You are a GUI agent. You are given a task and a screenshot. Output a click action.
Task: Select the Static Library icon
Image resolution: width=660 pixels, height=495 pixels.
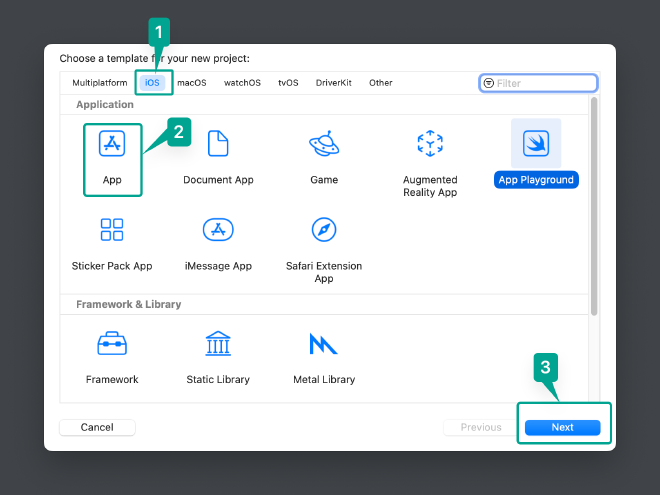coord(218,343)
